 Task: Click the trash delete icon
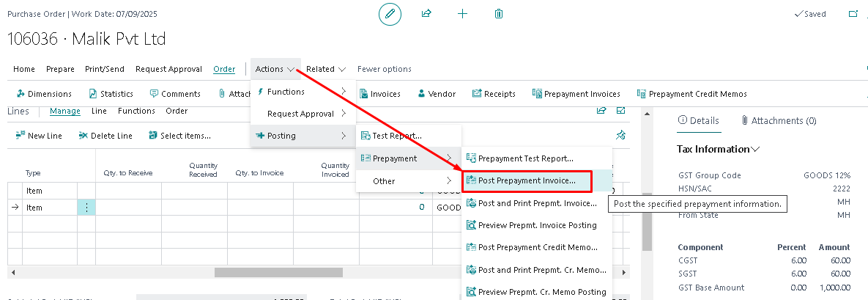[x=499, y=14]
